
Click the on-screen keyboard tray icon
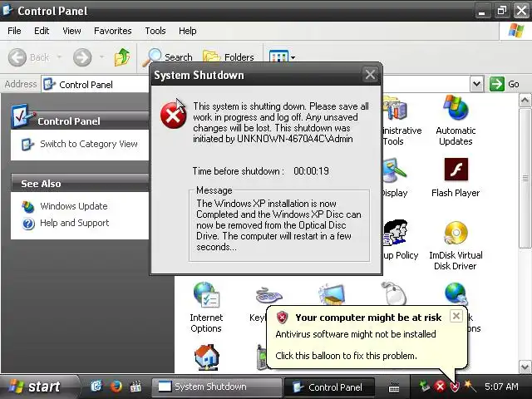393,387
